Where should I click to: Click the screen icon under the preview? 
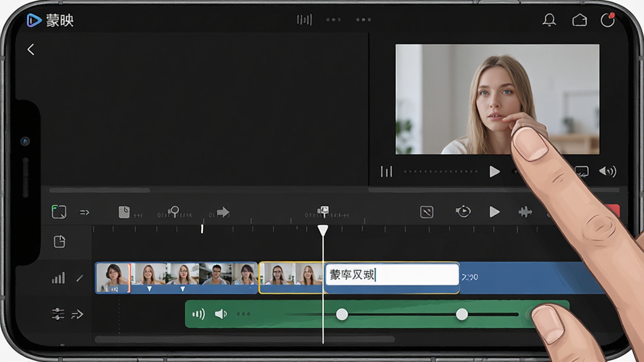click(582, 171)
